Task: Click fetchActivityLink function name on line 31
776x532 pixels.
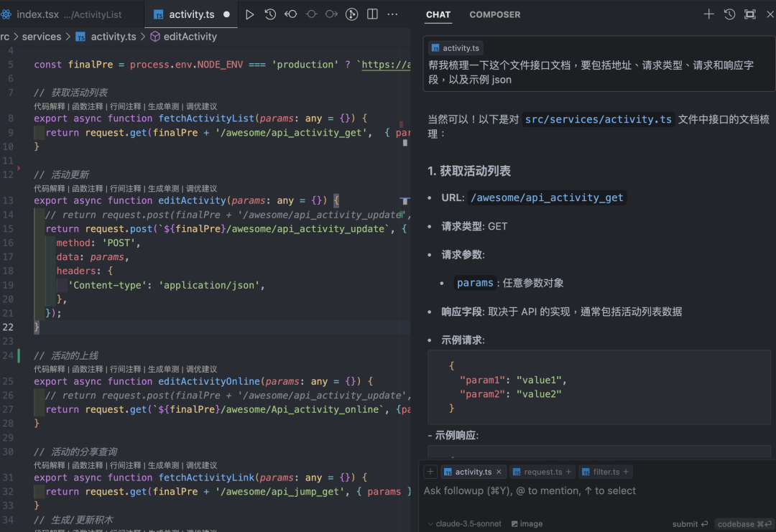Action: click(206, 477)
